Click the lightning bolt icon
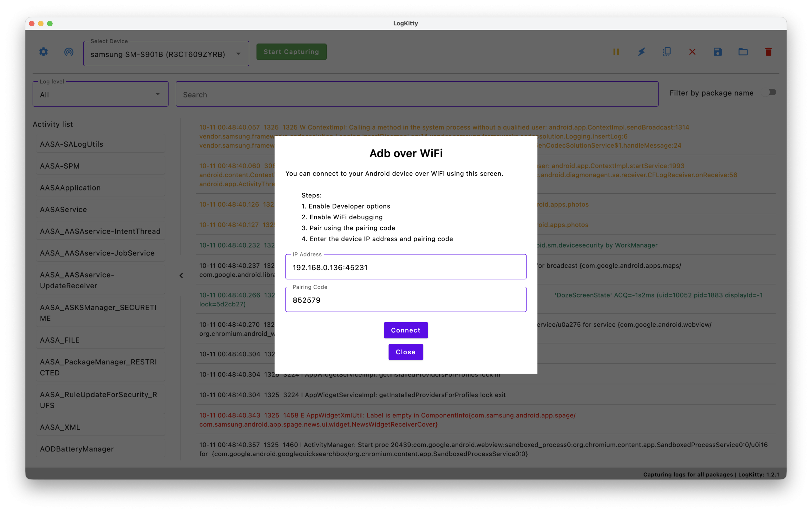The image size is (812, 513). click(x=641, y=52)
